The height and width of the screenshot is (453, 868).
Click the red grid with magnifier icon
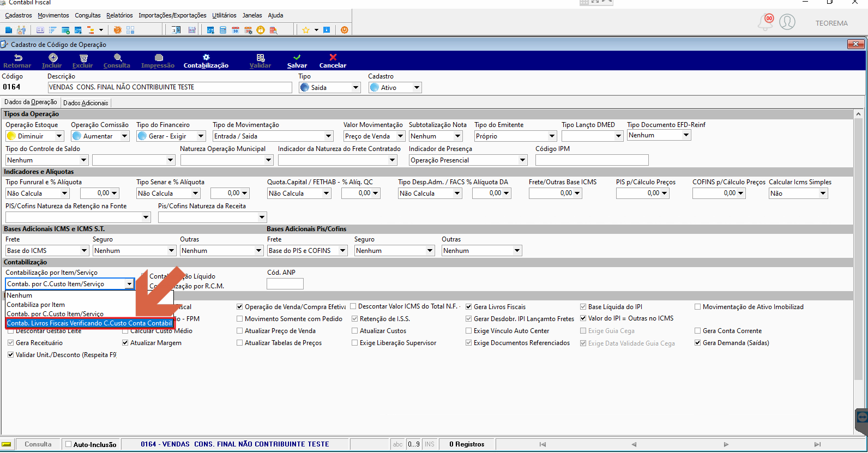point(273,30)
